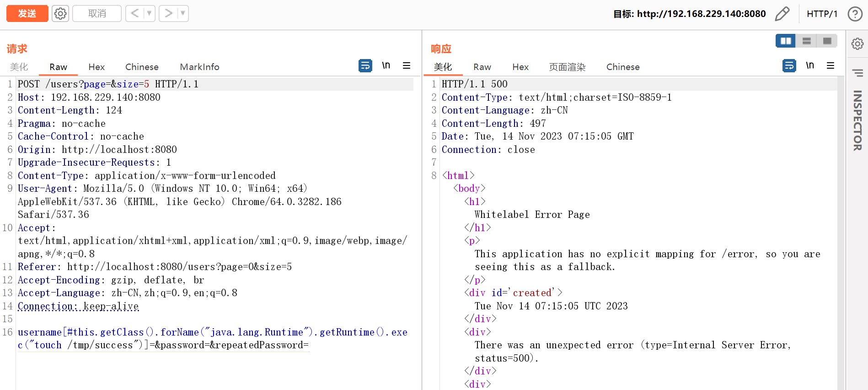Click Whitelabel Error Page text
Image resolution: width=868 pixels, height=390 pixels.
coord(532,215)
